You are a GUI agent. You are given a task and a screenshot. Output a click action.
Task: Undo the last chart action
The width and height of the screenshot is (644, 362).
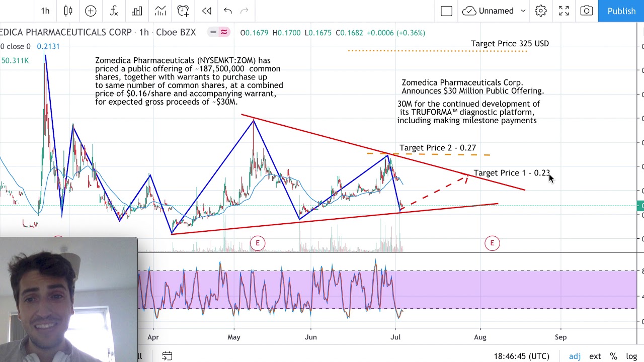(228, 11)
